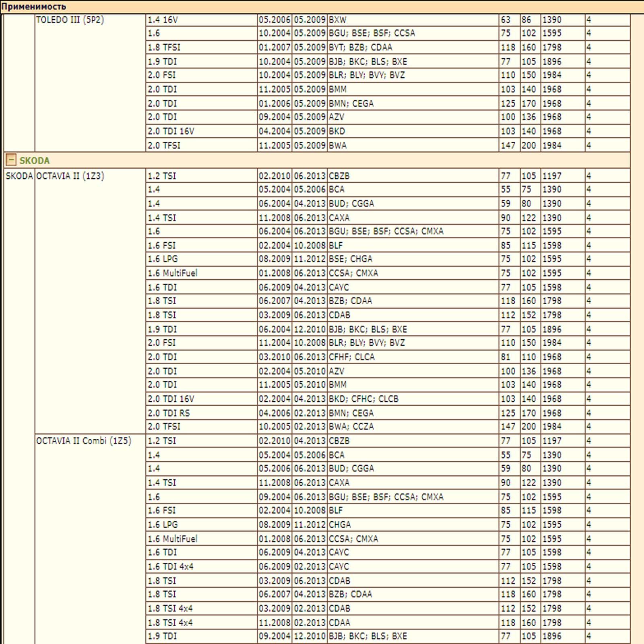The height and width of the screenshot is (644, 644).
Task: Select the 2.0 TDI 16V BKD row in TOLEDO III
Action: click(388, 131)
